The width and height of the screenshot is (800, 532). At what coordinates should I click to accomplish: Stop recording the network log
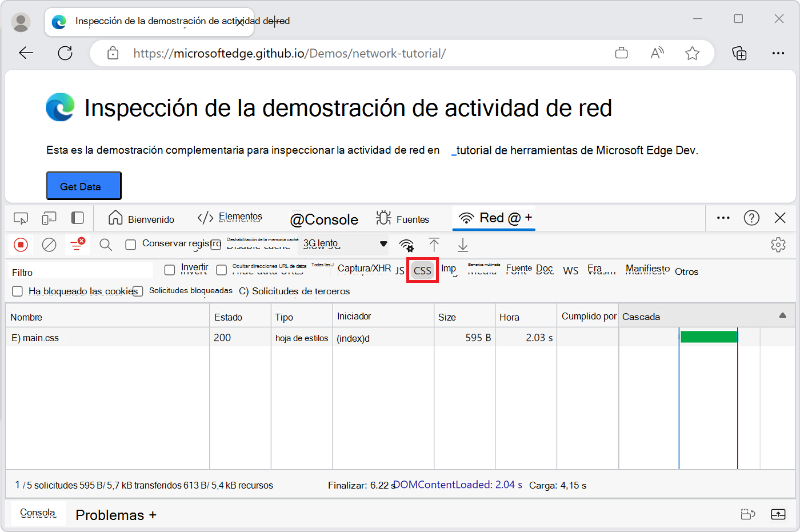coord(21,245)
